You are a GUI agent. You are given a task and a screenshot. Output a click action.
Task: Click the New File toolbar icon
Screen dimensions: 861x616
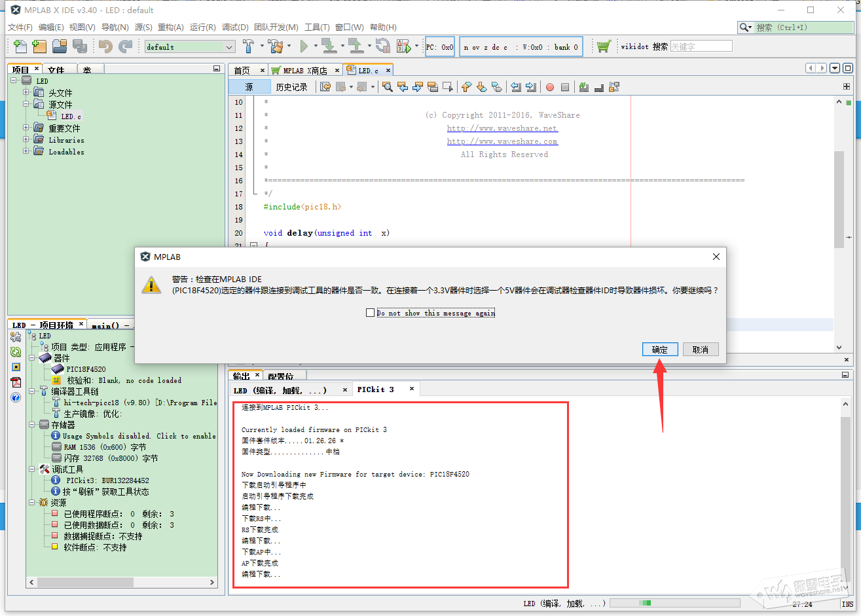pyautogui.click(x=20, y=46)
